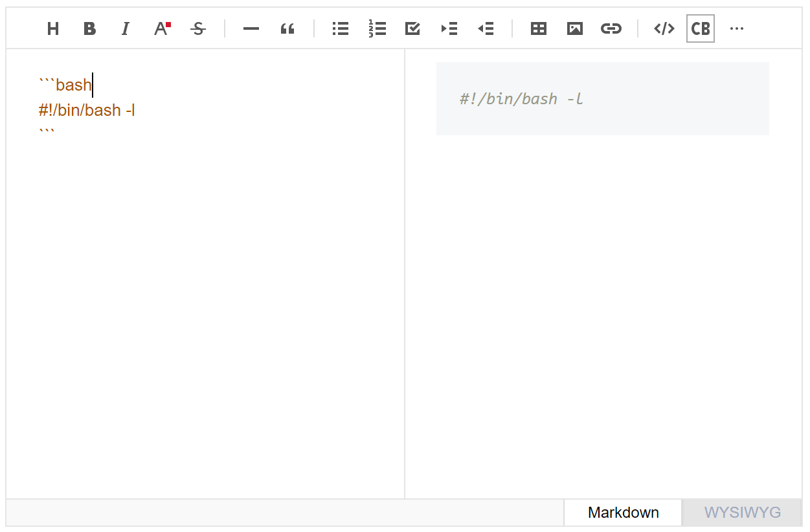Place cursor on the #!/bin/bash -l source line
The width and height of the screenshot is (810, 532).
[x=87, y=110]
